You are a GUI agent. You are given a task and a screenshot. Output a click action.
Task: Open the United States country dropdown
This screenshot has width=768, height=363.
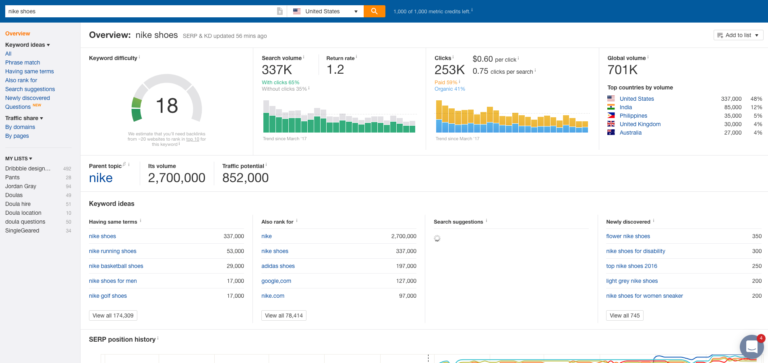pyautogui.click(x=325, y=11)
